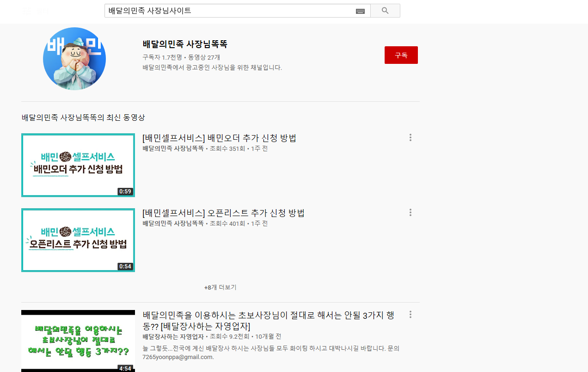This screenshot has width=588, height=372.
Task: Open the three-dot menu for the 배민오더 추가 신청 방법 video
Action: (410, 137)
